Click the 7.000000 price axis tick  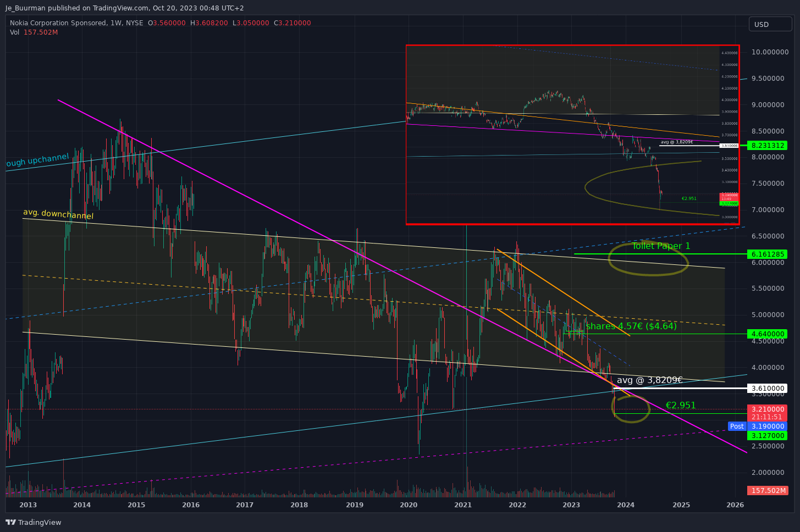(x=768, y=209)
